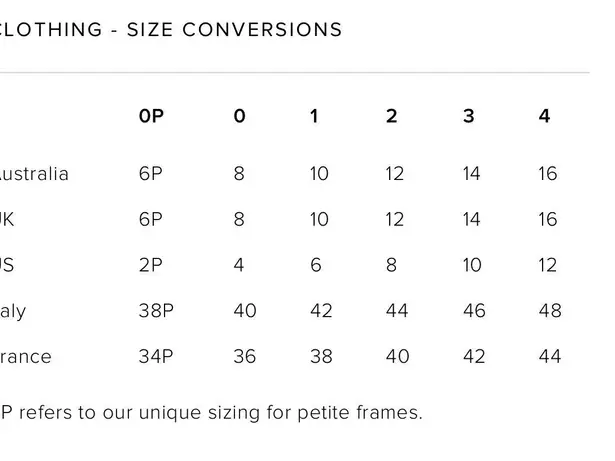
Task: Select column header 1
Action: tap(314, 116)
